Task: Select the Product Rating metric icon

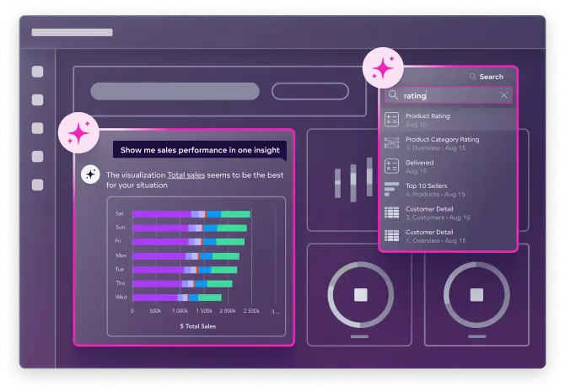Action: click(x=391, y=120)
